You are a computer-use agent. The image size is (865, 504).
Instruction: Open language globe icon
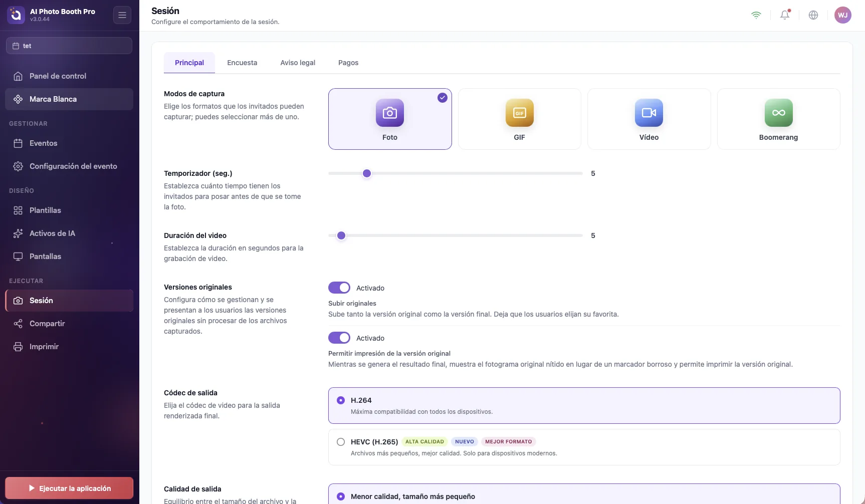point(813,15)
